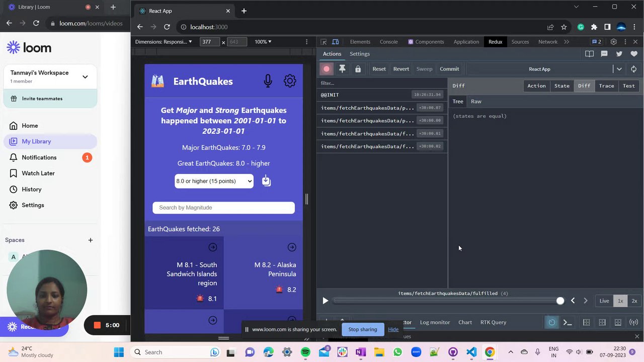Select the @@INIT action row
The width and height of the screenshot is (644, 362).
tap(382, 95)
